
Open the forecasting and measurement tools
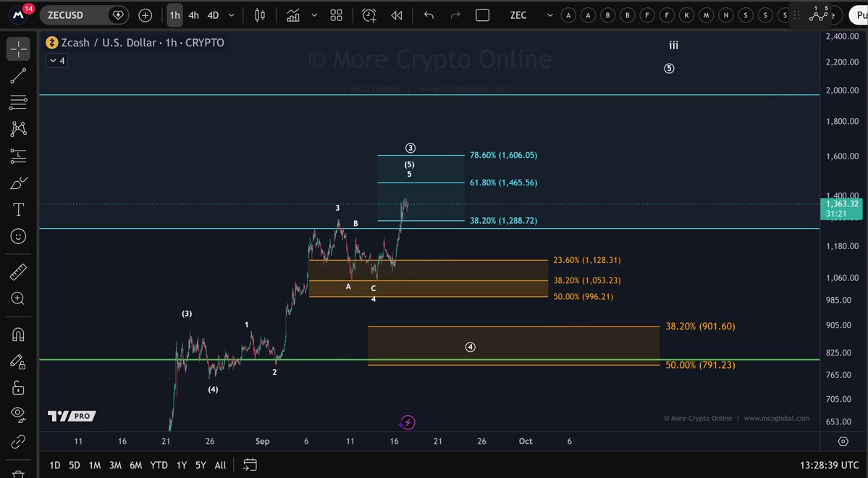18,156
